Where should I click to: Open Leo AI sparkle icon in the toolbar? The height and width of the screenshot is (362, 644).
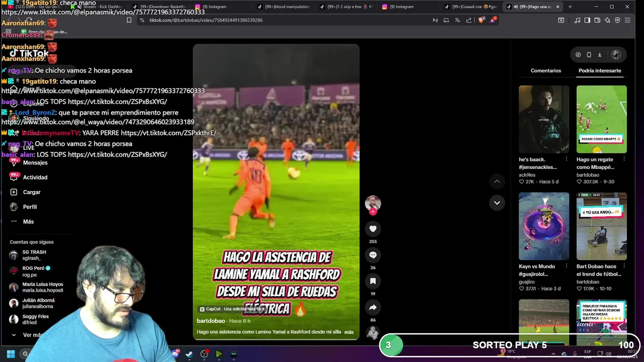(607, 20)
